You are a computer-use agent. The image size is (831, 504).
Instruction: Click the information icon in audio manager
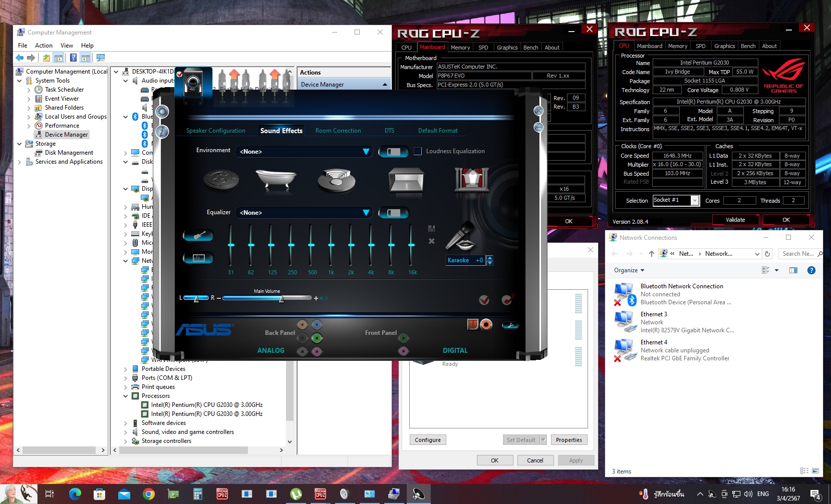pos(162,132)
